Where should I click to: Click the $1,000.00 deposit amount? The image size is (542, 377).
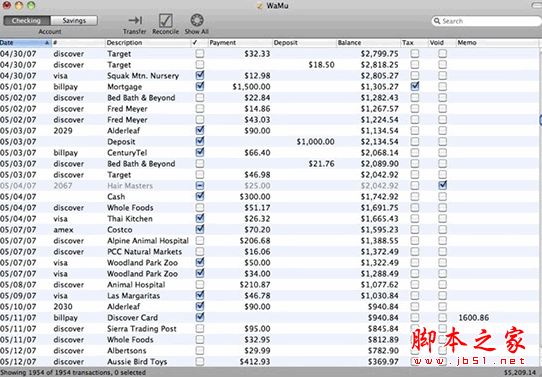point(315,142)
